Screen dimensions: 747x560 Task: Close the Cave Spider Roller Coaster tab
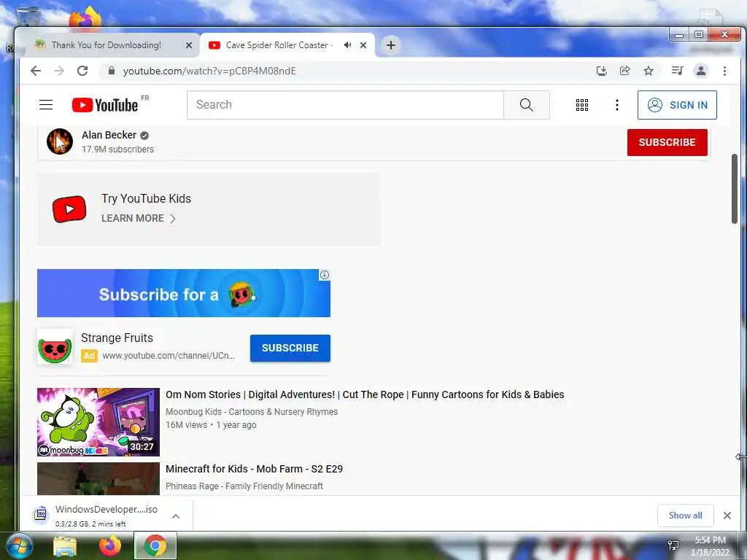click(x=363, y=45)
